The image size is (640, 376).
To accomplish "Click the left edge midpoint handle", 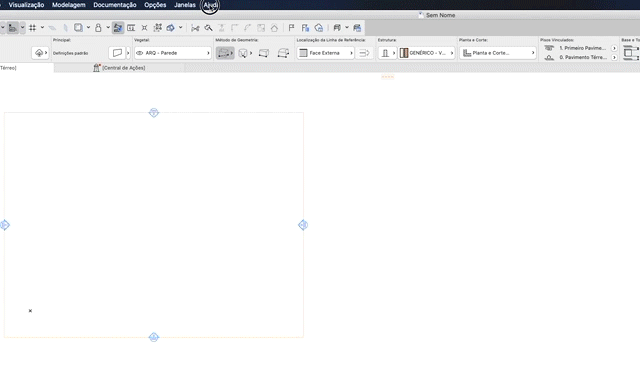I will (x=5, y=225).
